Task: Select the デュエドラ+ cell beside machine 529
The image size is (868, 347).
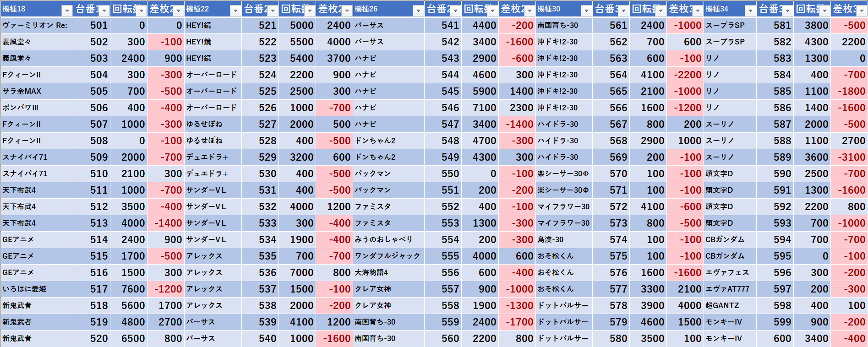Action: pos(213,157)
